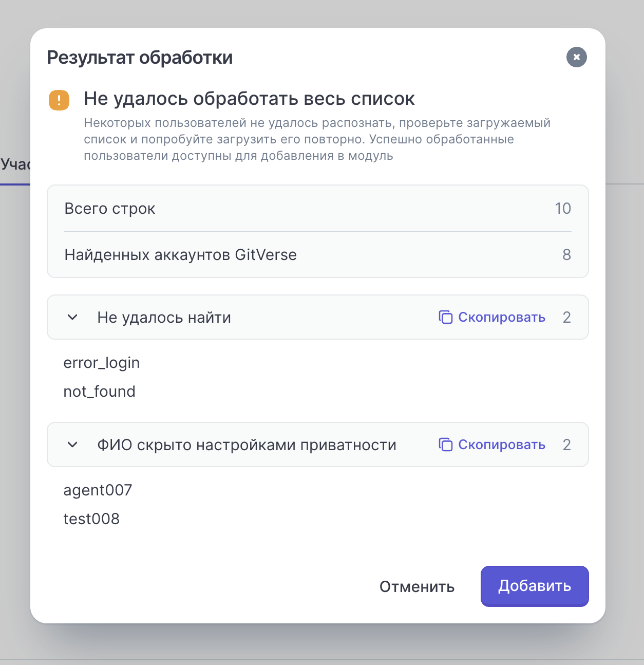Click the 'Всего строк' row
The height and width of the screenshot is (665, 644).
pyautogui.click(x=317, y=209)
